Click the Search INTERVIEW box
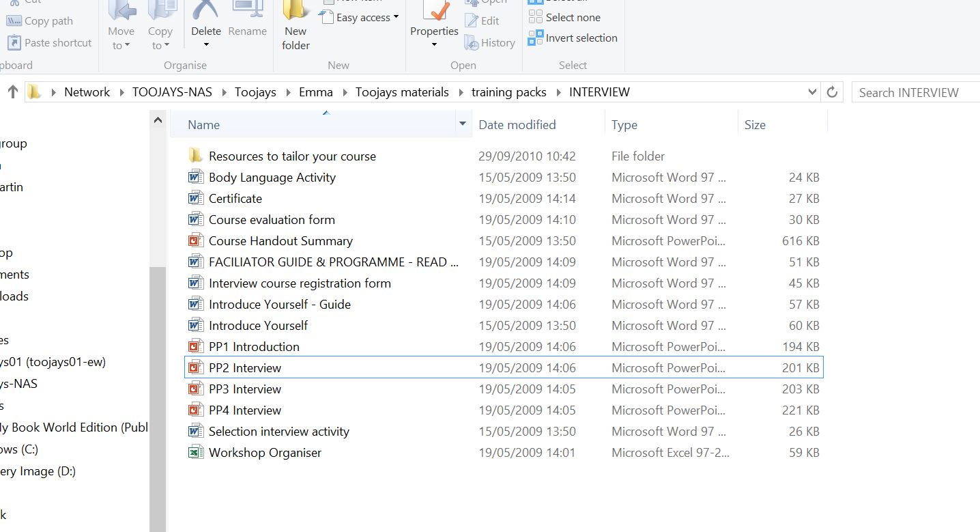The height and width of the screenshot is (532, 980). tap(915, 92)
